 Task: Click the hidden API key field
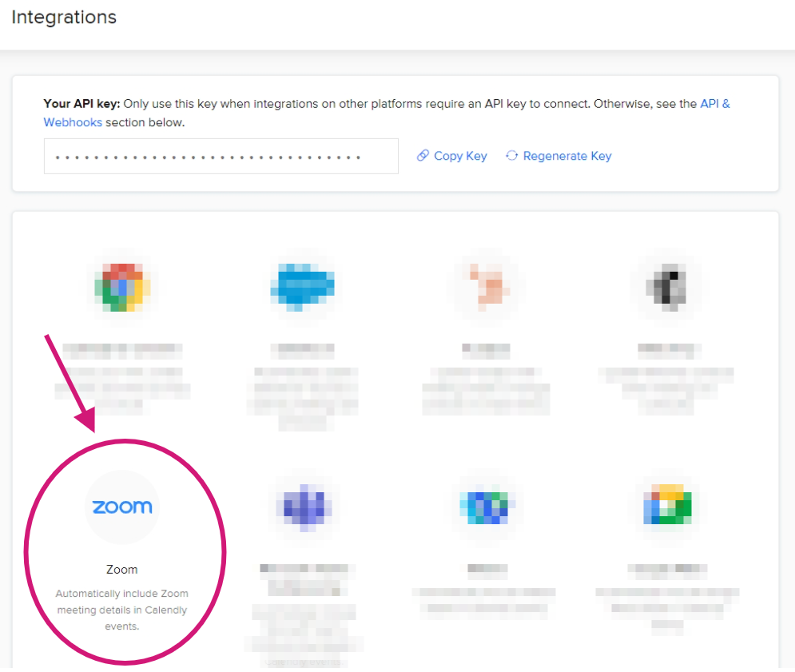221,156
